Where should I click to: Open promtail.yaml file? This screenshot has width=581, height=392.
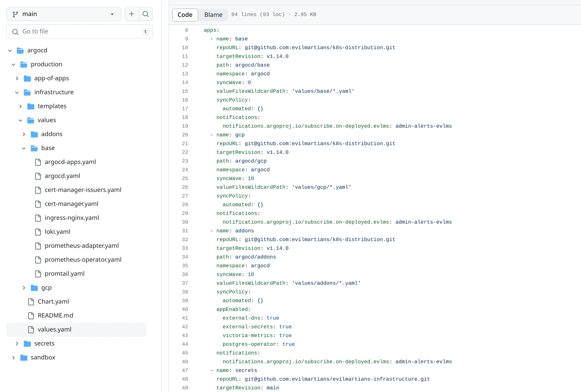pyautogui.click(x=65, y=274)
